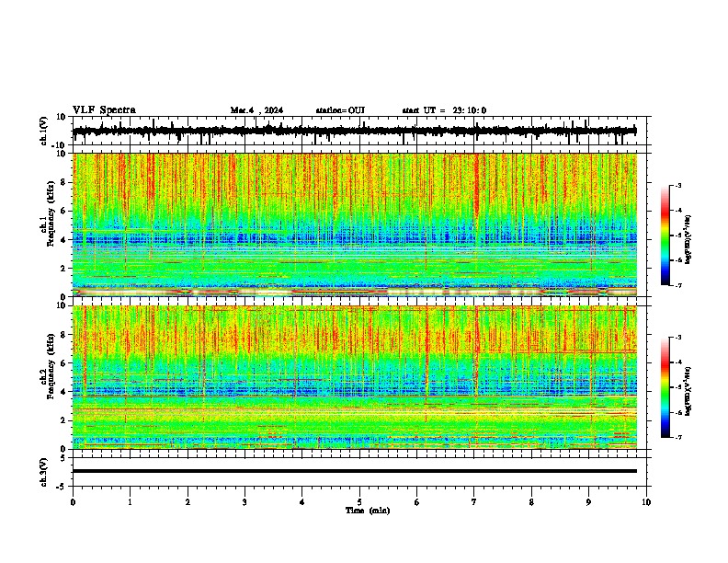Click the time axis tick label "0"

click(x=73, y=502)
